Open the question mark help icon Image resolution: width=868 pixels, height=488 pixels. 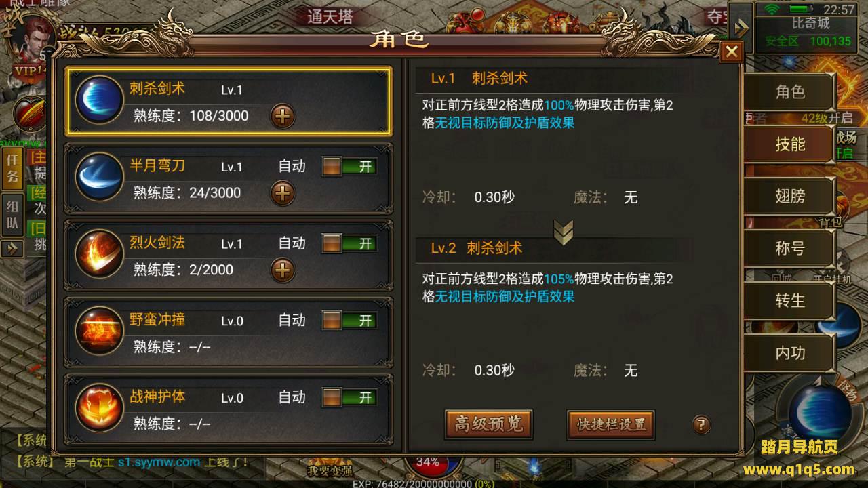tap(701, 425)
